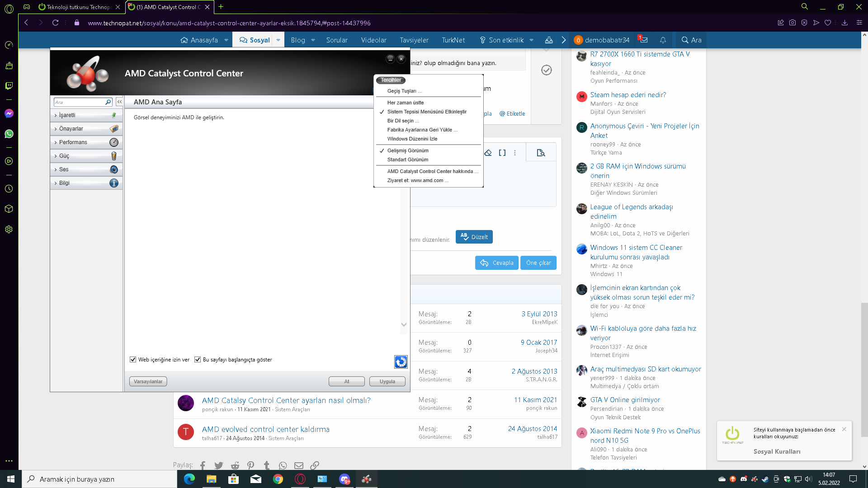Toggle 'Web içeriğine izin ver' checkbox
Image resolution: width=868 pixels, height=488 pixels.
(x=133, y=360)
